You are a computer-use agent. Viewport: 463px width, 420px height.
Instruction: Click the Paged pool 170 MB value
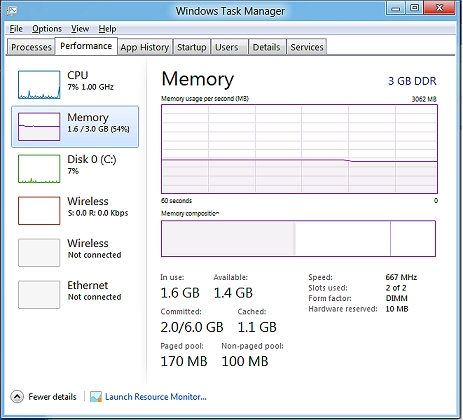(x=184, y=361)
